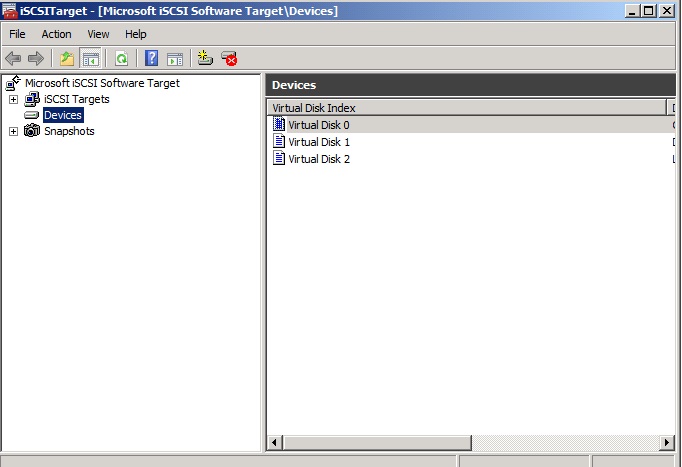
Task: Toggle Show/Hide Action Pane icon
Action: coord(175,59)
